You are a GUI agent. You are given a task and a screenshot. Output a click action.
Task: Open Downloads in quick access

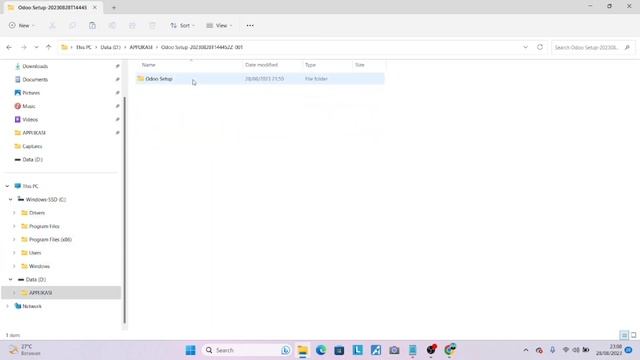tap(35, 66)
